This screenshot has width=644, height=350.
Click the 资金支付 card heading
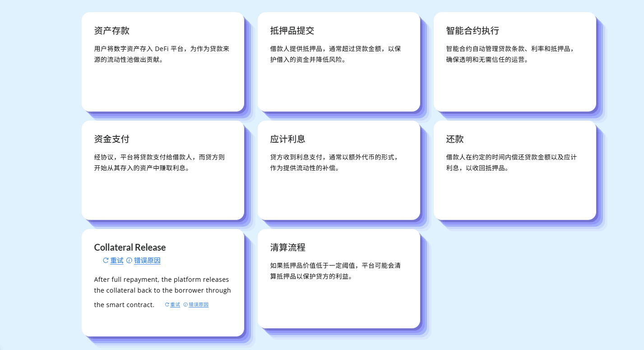coord(112,139)
